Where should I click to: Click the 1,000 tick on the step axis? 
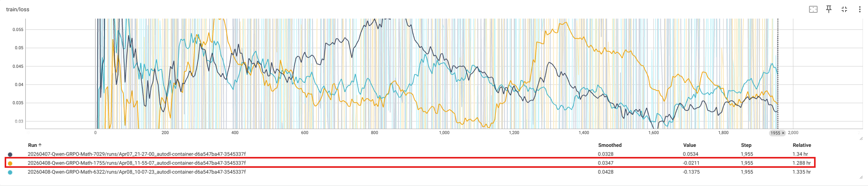click(x=444, y=133)
